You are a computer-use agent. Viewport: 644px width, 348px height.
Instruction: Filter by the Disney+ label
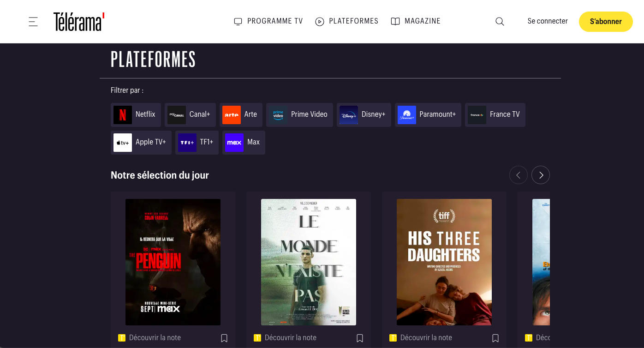[x=374, y=114]
